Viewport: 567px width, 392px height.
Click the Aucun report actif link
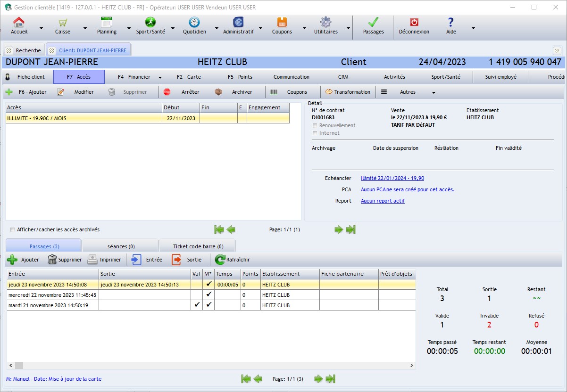click(x=383, y=201)
